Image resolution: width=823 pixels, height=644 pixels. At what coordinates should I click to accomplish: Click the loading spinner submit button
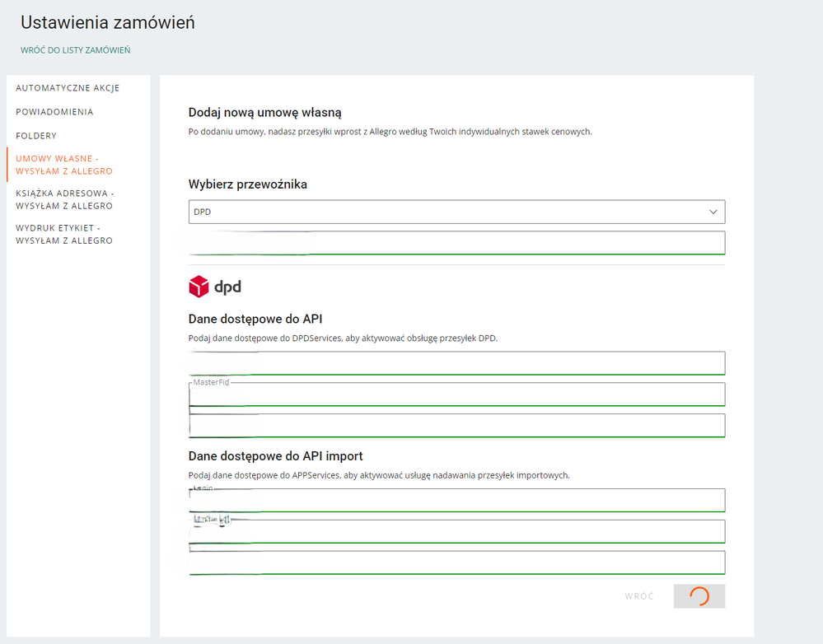pyautogui.click(x=699, y=596)
